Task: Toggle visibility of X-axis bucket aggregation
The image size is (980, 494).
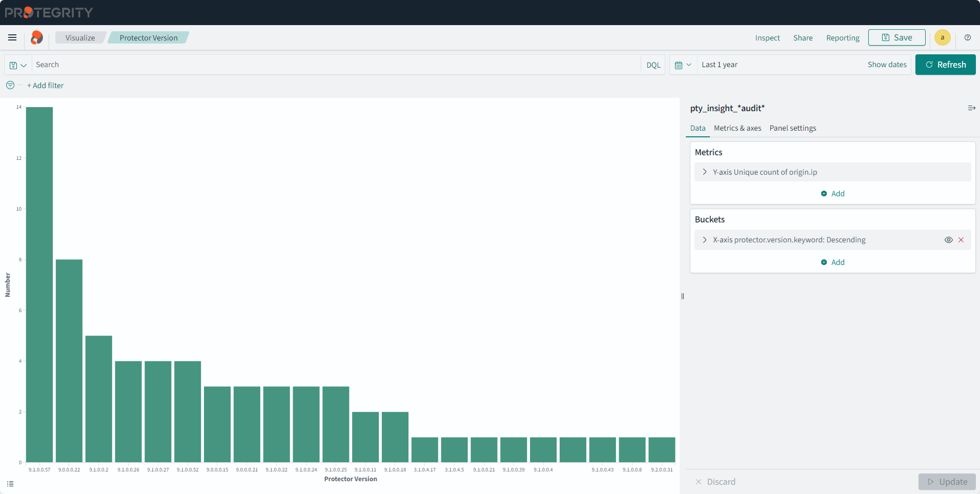Action: pyautogui.click(x=948, y=240)
